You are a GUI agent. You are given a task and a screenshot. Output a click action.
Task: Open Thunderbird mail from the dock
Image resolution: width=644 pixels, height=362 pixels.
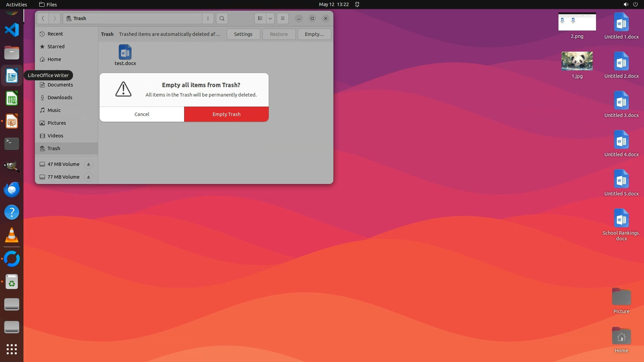pos(12,190)
